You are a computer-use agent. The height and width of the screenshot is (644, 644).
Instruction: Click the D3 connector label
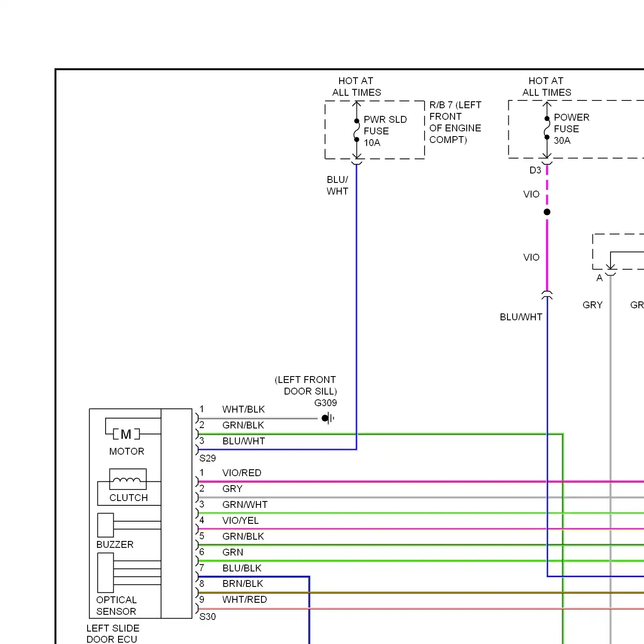[x=535, y=170]
